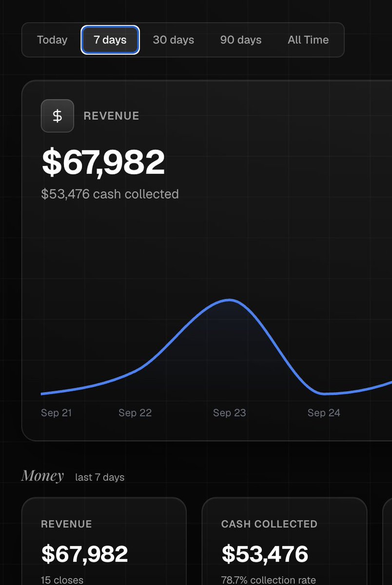Select the Today time range tab

[52, 40]
